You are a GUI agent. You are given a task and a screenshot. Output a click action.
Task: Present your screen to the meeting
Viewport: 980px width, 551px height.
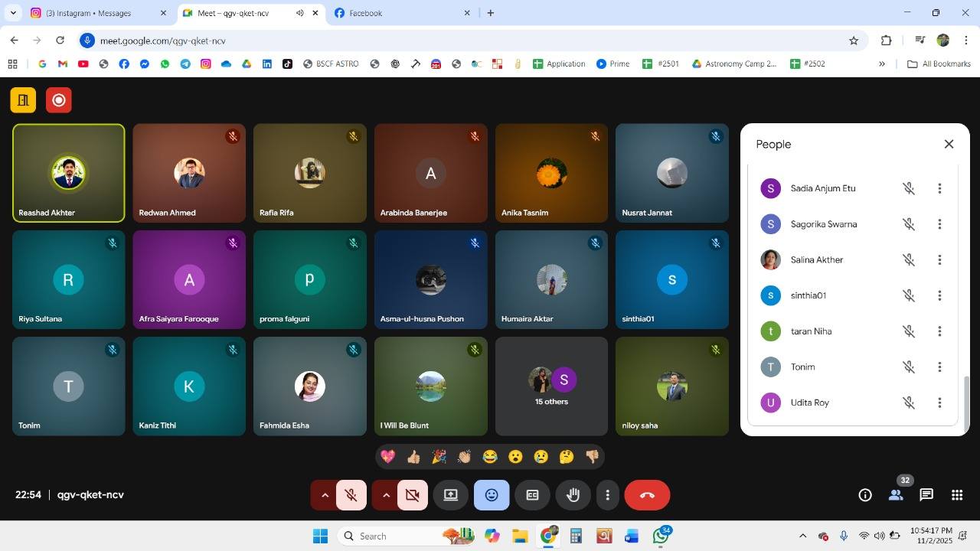[450, 495]
